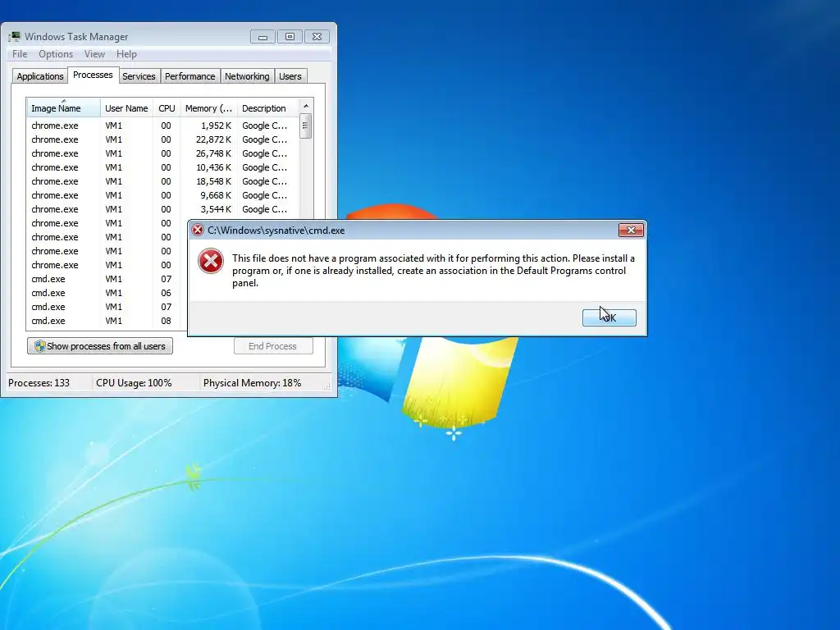Select cmd.exe row with CPU 08

107,321
